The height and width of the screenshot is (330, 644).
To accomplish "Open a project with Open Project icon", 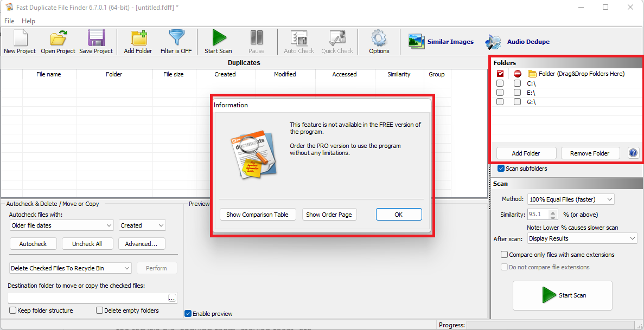I will 58,38.
